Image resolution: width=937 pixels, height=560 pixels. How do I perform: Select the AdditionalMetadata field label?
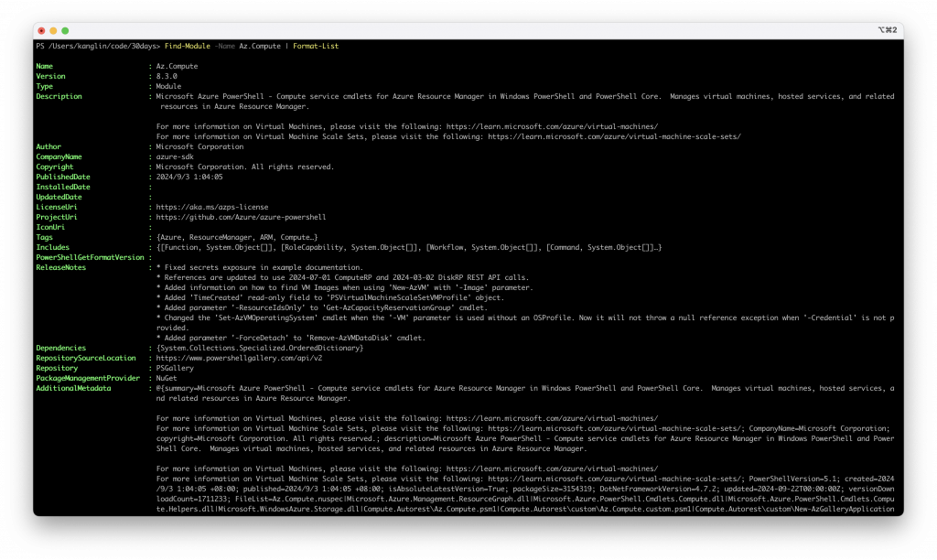coord(73,389)
